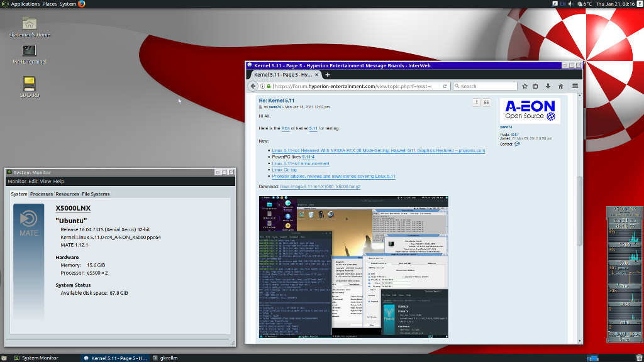This screenshot has width=644, height=362.
Task: Close the Kernel 5.11 browser tab
Action: coord(317,75)
